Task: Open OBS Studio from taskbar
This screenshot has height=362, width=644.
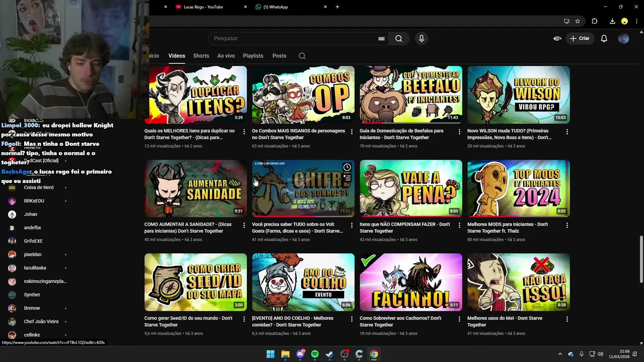Action: point(345,354)
